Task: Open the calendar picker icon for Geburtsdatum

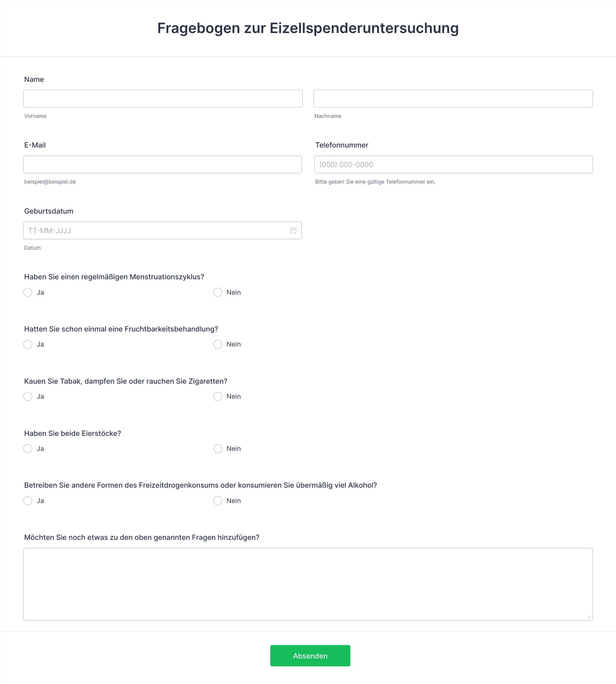Action: click(x=293, y=231)
